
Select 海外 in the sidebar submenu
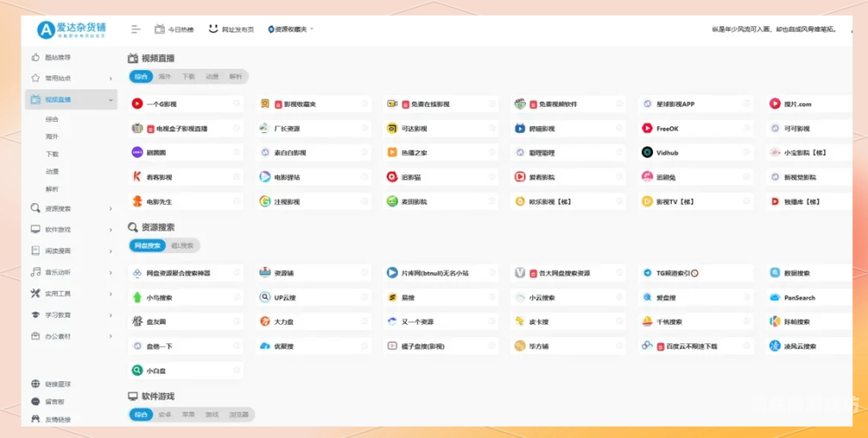pyautogui.click(x=52, y=137)
